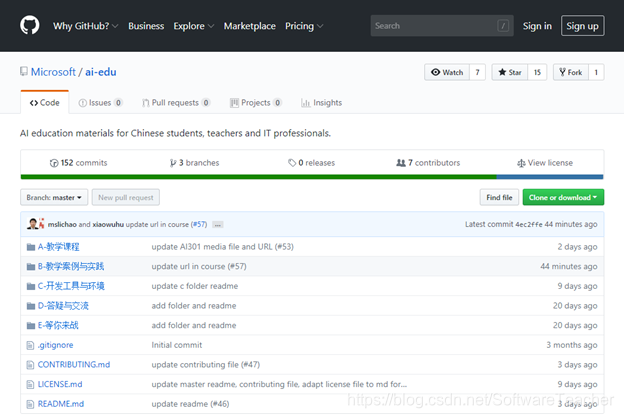624x418 pixels.
Task: Click folder icon of C-开发工具与环境 row
Action: (x=31, y=286)
